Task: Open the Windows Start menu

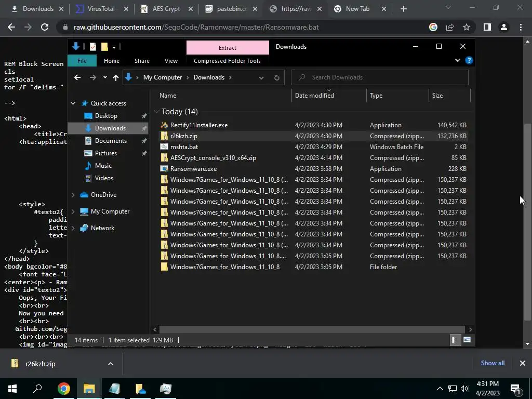Action: [12, 389]
